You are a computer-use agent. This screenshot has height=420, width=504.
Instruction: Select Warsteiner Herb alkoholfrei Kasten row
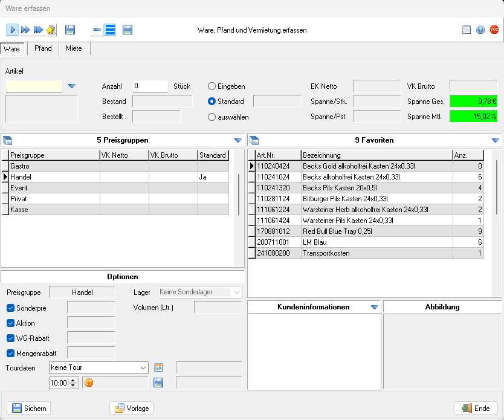pyautogui.click(x=366, y=210)
